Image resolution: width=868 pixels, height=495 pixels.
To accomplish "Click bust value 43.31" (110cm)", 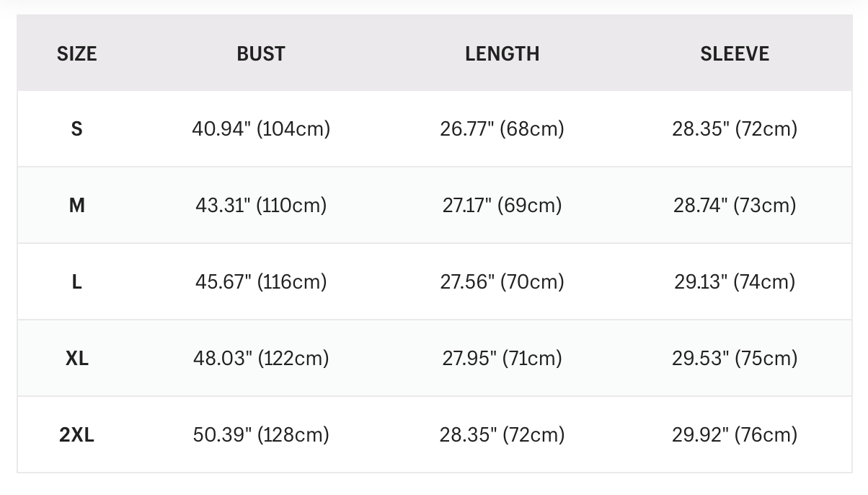I will point(261,206).
